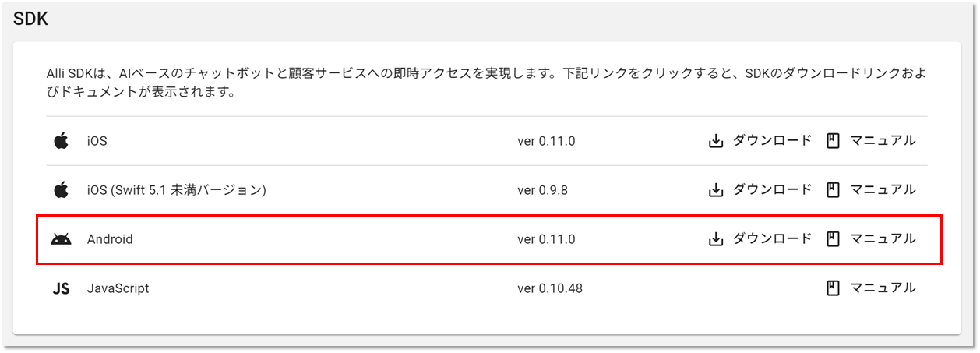Select ダウンロード text for iOS Swift 5.1 row

click(772, 189)
